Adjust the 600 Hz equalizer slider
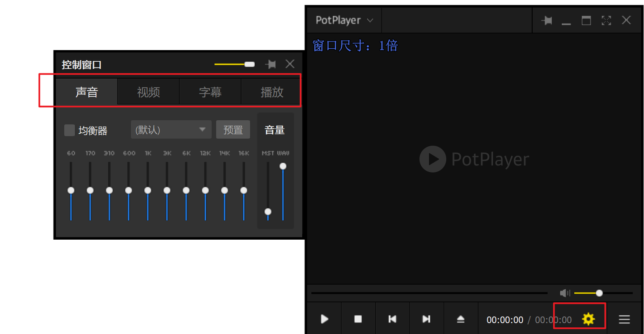 (x=128, y=191)
